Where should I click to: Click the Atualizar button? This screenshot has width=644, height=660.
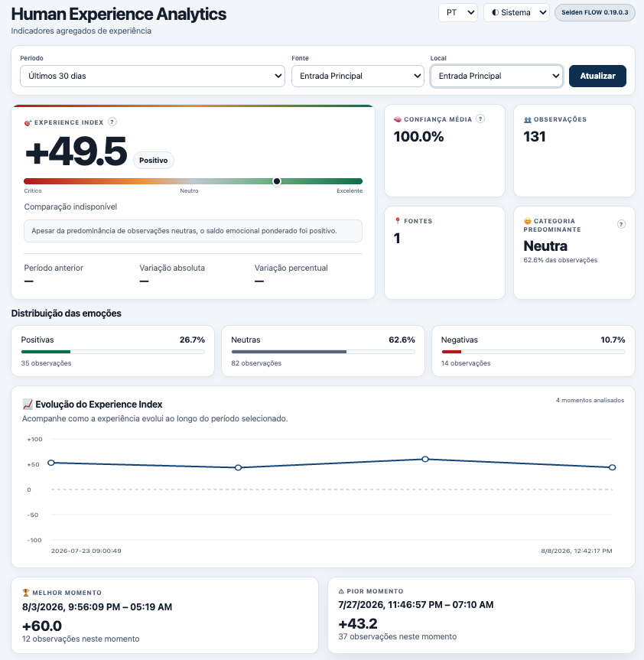[x=597, y=76]
